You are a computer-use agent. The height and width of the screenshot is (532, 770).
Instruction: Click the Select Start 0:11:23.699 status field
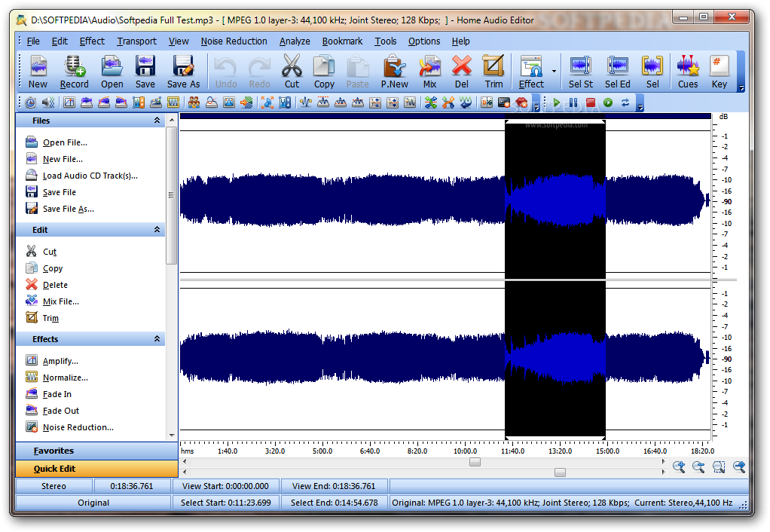pos(226,503)
